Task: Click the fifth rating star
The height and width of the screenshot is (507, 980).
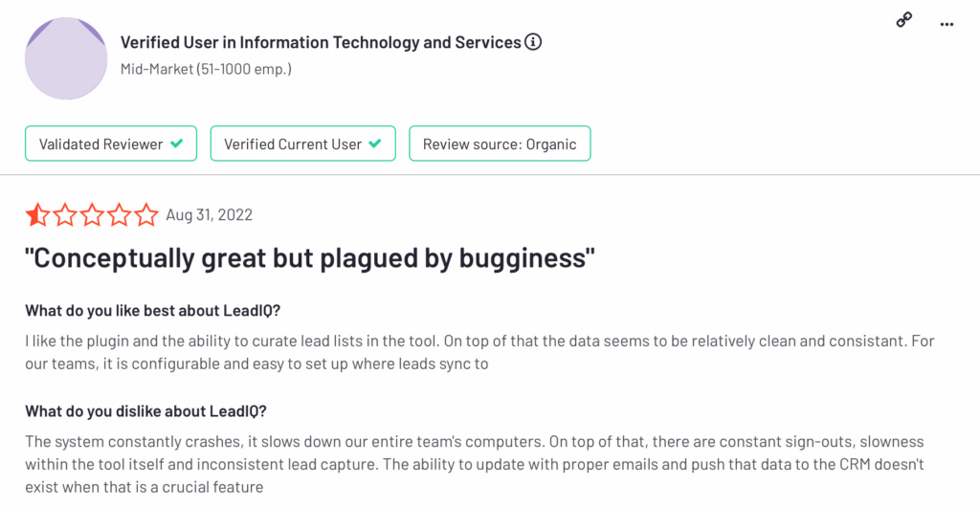Action: [x=146, y=214]
